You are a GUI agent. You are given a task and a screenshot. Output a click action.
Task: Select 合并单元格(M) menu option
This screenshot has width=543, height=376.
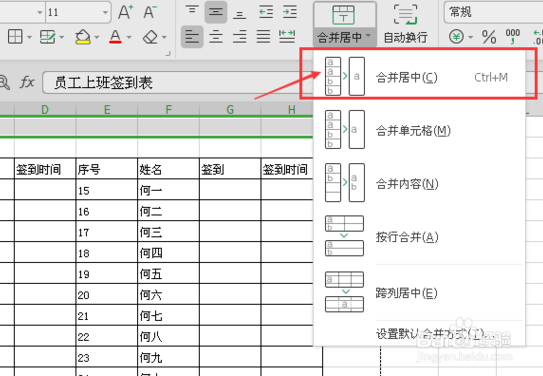coord(419,129)
